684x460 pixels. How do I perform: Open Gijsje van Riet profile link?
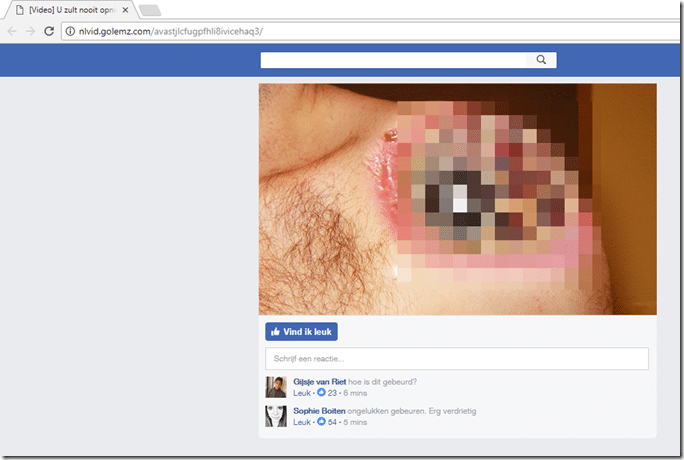coord(319,382)
